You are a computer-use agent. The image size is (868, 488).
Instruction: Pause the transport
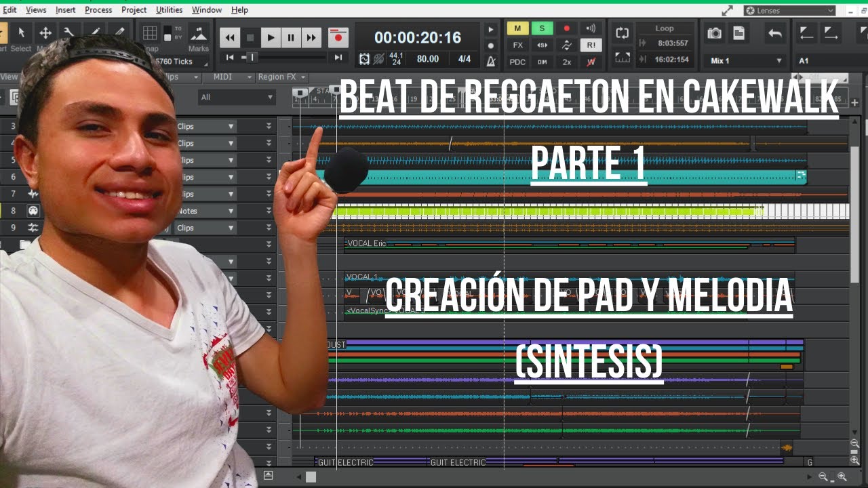pyautogui.click(x=291, y=38)
